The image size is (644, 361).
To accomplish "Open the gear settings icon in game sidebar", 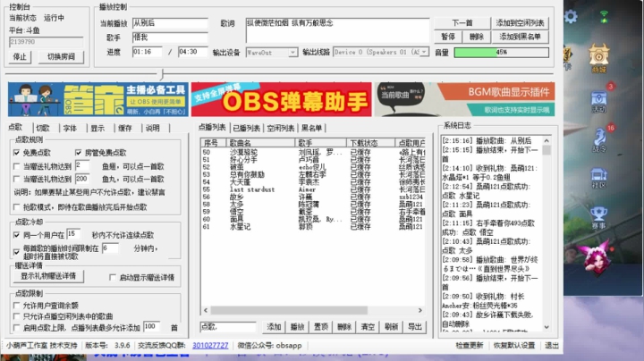I will [x=571, y=16].
